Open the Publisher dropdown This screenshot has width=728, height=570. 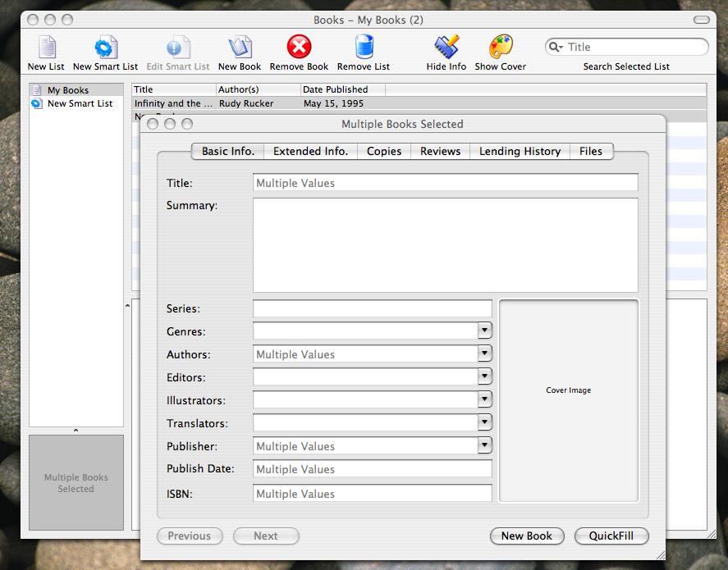tap(484, 446)
